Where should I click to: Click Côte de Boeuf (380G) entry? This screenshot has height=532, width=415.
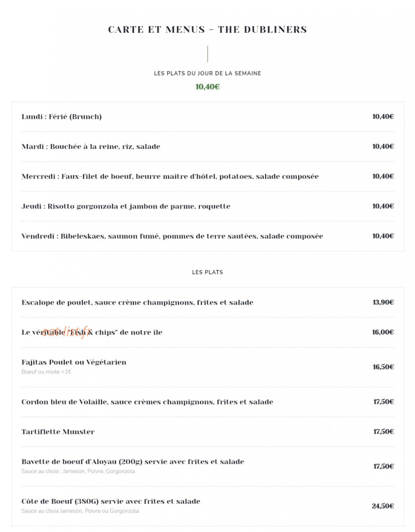(x=111, y=501)
